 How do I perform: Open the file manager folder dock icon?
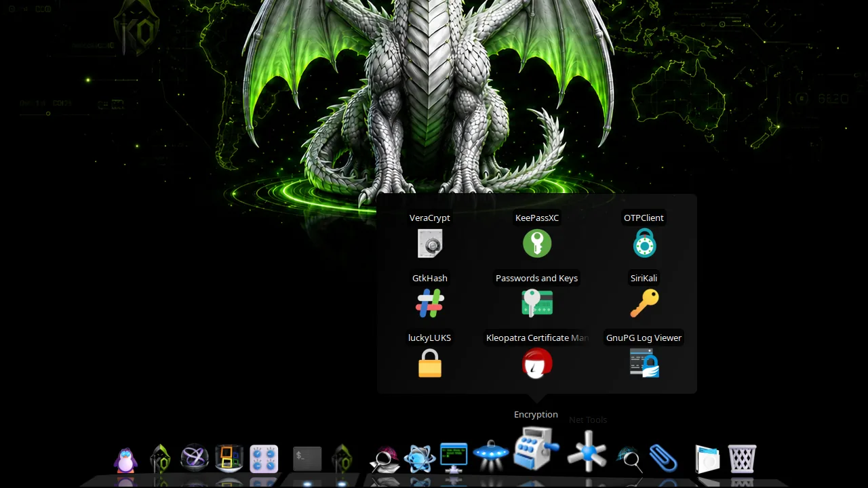point(707,459)
